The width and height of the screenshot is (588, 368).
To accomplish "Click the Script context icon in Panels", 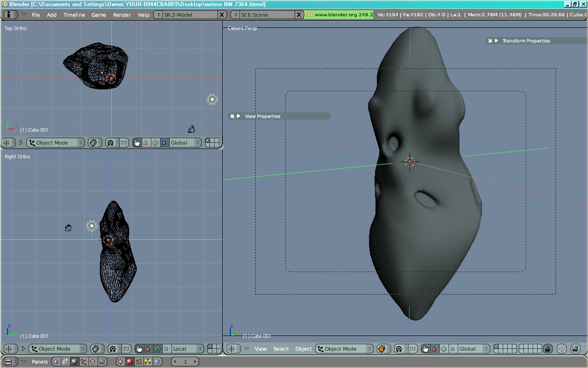I will [x=65, y=362].
